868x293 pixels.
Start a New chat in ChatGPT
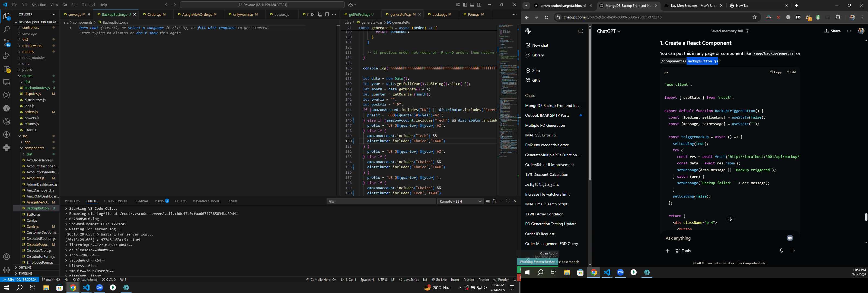coord(537,46)
